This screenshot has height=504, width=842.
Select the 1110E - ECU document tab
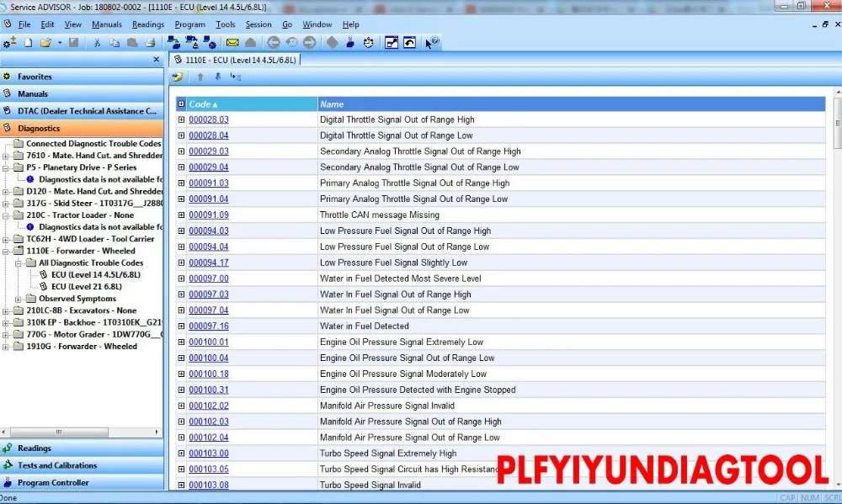coord(236,60)
